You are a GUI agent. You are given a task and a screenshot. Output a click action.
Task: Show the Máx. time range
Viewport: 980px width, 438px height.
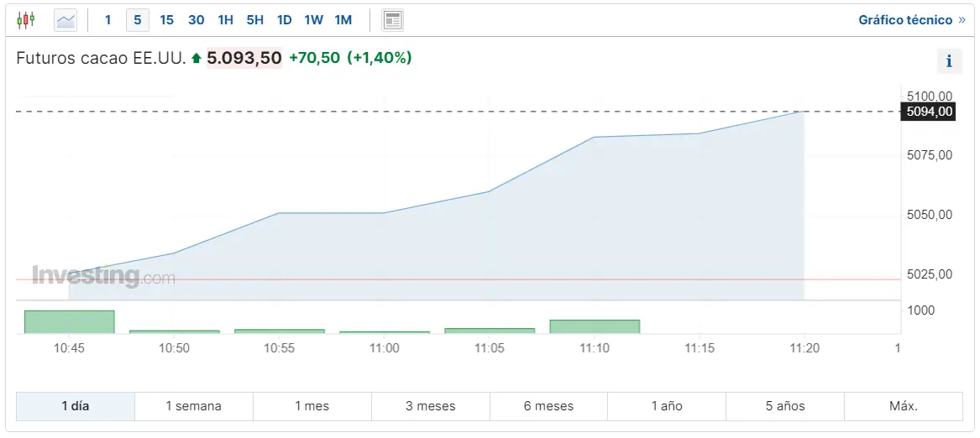904,406
